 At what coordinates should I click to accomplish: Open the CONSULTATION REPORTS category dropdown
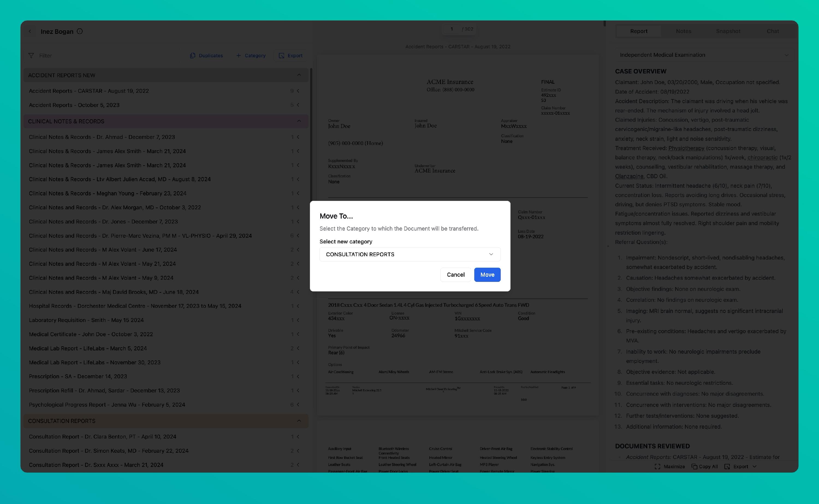410,254
